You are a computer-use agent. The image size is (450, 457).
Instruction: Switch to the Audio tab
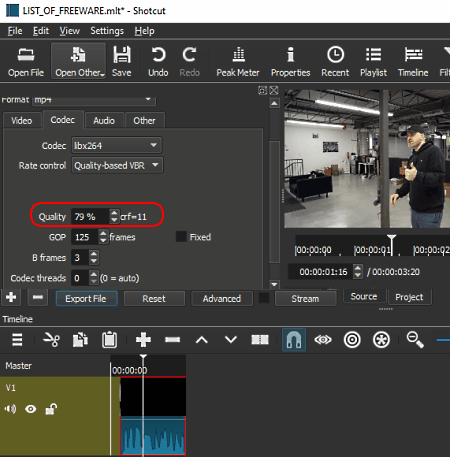click(x=104, y=120)
